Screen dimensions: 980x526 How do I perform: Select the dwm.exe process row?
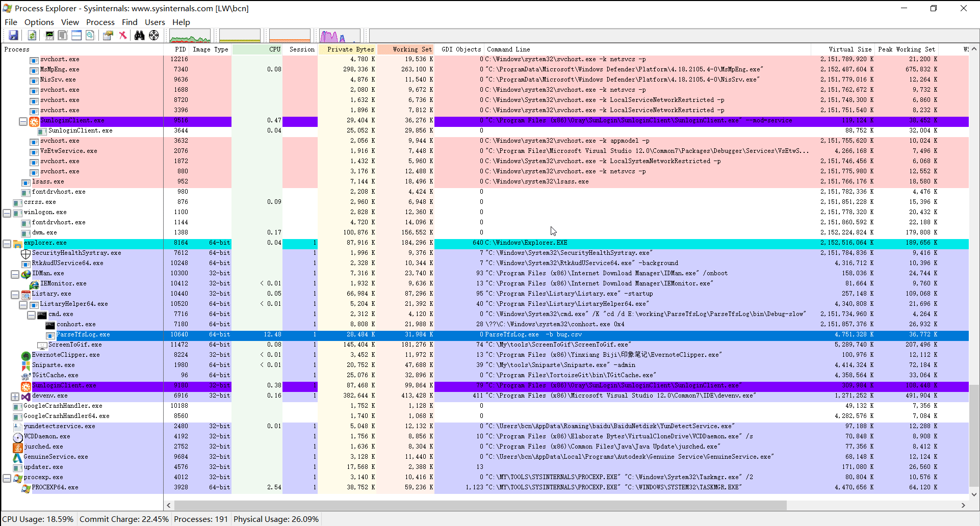484,233
